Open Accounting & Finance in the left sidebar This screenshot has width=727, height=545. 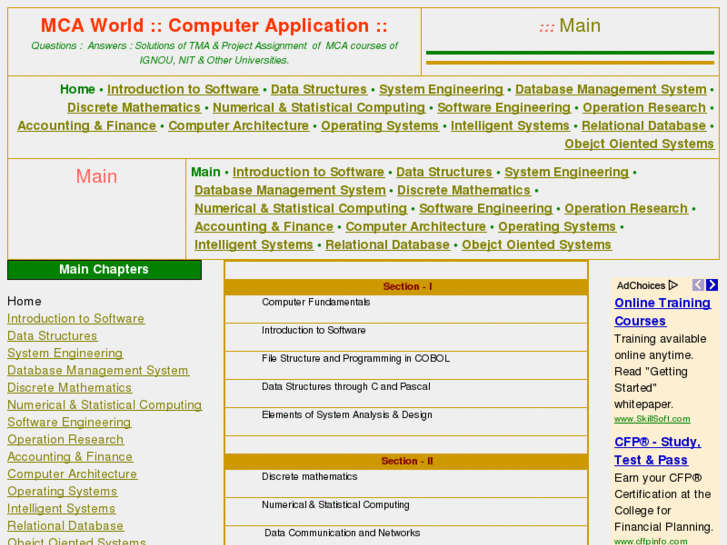70,456
